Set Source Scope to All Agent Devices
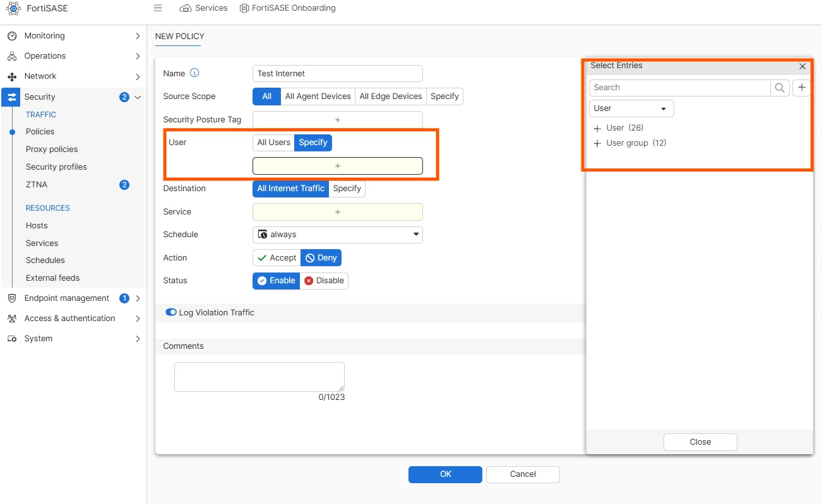 318,97
